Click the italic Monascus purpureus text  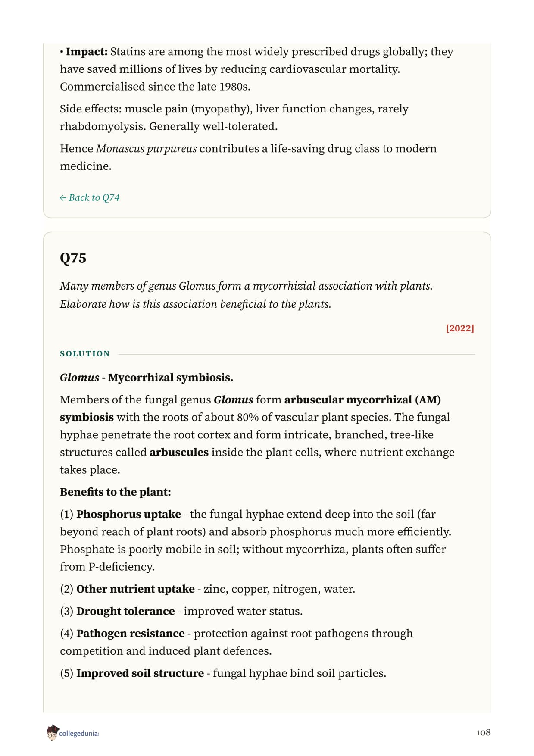click(146, 149)
